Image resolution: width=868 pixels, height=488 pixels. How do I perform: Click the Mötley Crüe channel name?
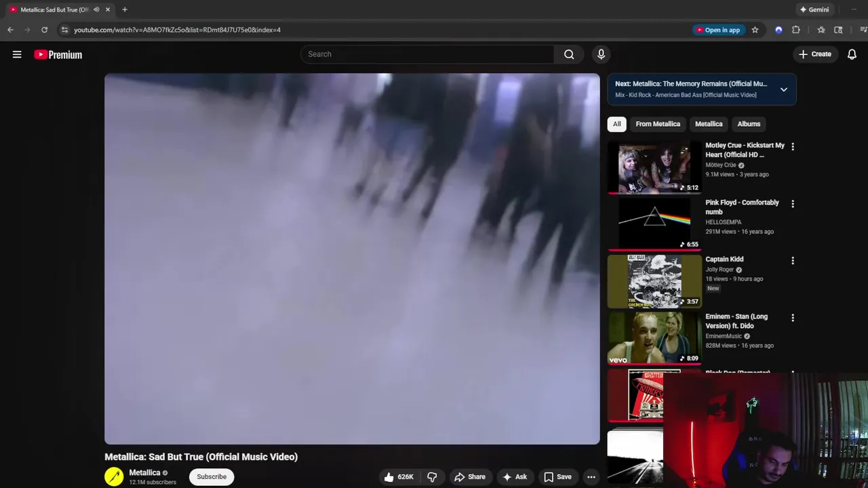tap(720, 165)
